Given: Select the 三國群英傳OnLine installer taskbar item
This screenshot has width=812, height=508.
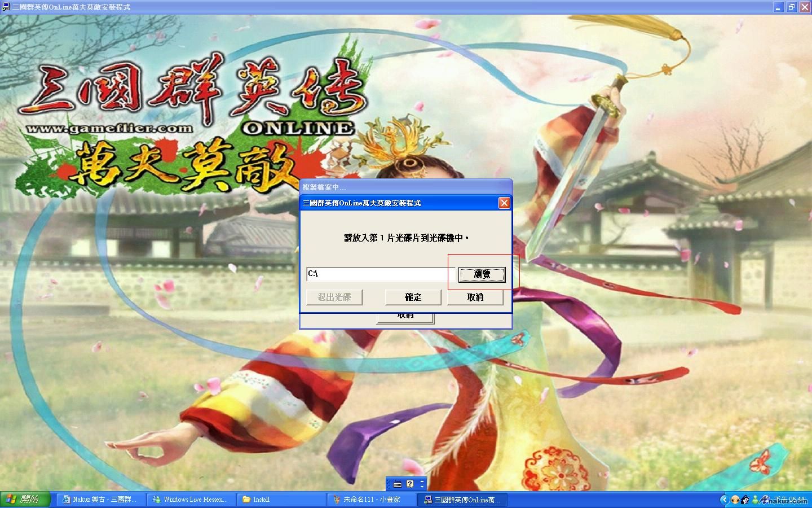Looking at the screenshot, I should [462, 500].
